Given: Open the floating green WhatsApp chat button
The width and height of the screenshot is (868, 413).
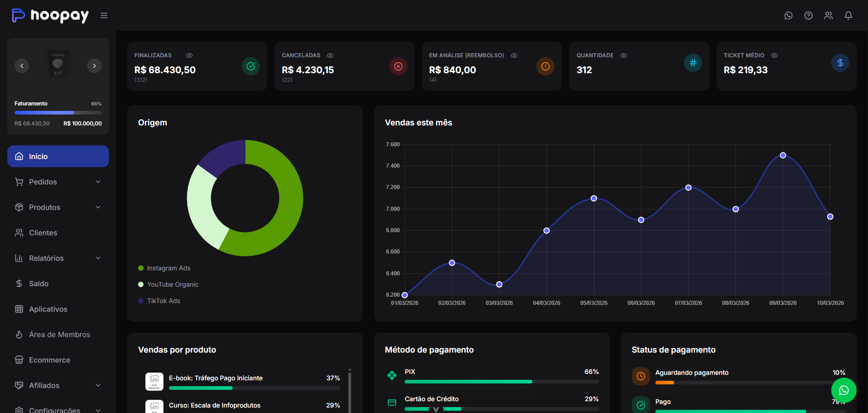Looking at the screenshot, I should coord(844,390).
